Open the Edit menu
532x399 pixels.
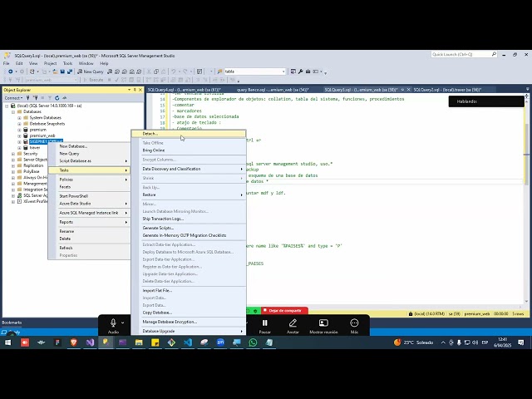coord(19,63)
